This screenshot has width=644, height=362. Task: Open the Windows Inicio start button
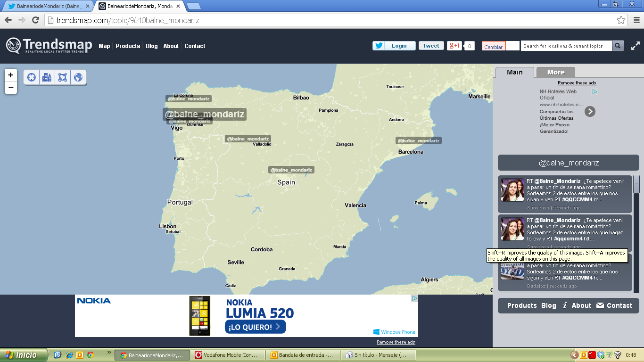pos(24,355)
